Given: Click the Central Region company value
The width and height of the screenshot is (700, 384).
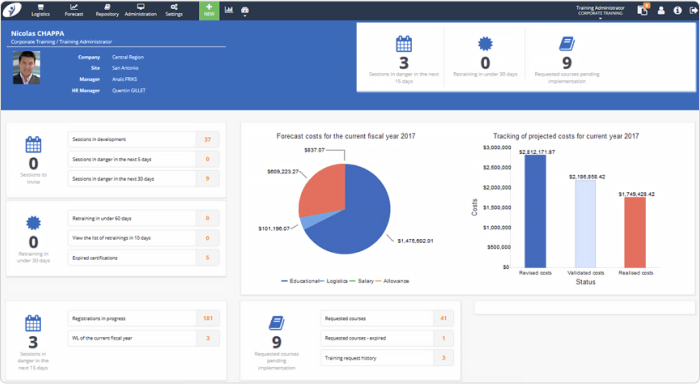Looking at the screenshot, I should pyautogui.click(x=128, y=57).
